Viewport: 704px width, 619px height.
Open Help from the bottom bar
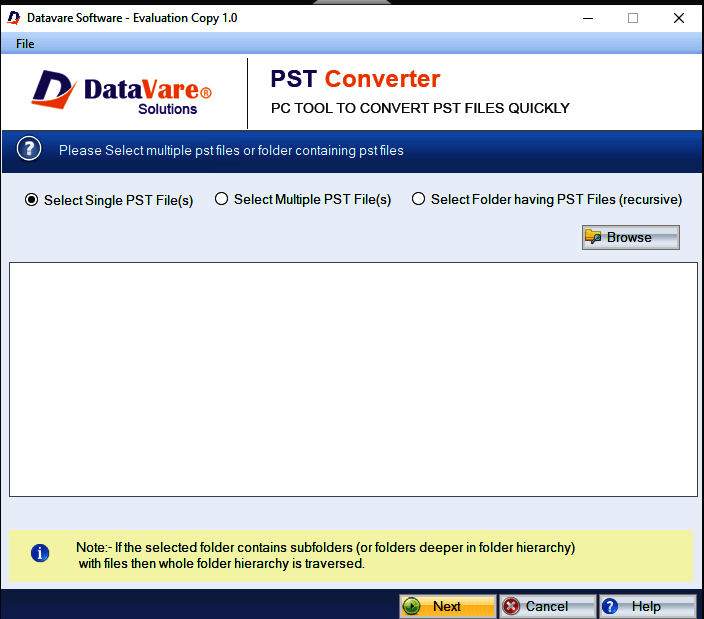click(x=648, y=606)
